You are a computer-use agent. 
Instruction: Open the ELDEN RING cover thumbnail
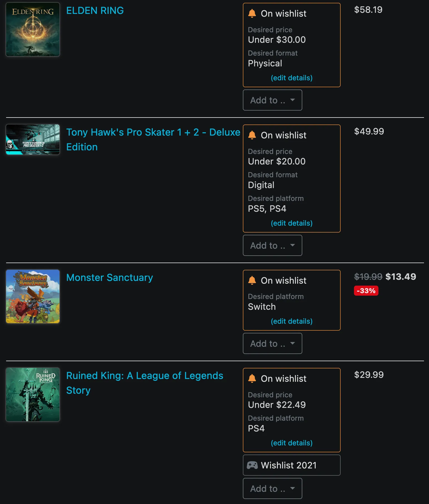coord(33,29)
